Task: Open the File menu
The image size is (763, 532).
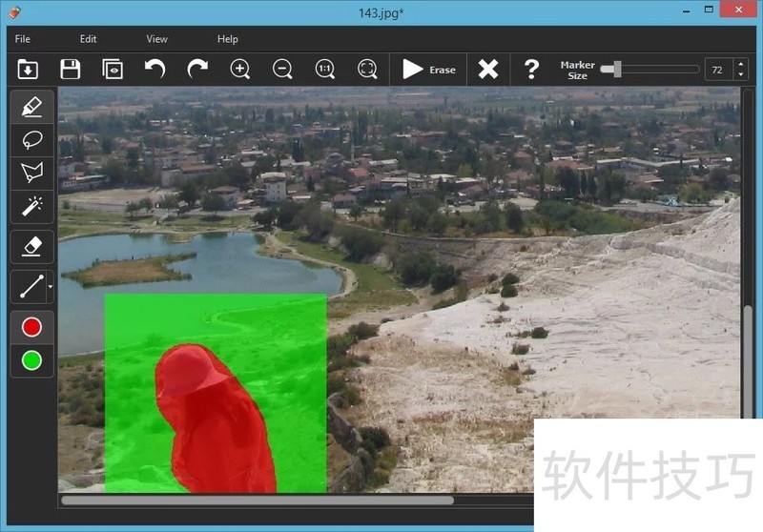Action: pos(23,39)
